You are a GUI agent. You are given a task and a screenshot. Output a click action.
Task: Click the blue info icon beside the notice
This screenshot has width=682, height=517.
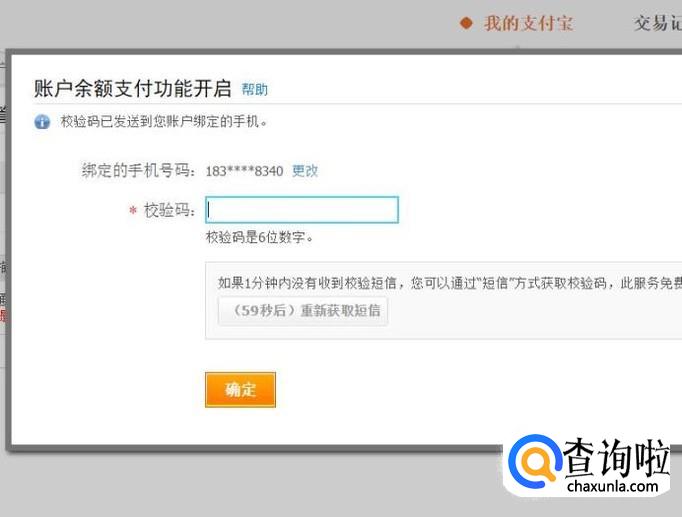pos(42,122)
